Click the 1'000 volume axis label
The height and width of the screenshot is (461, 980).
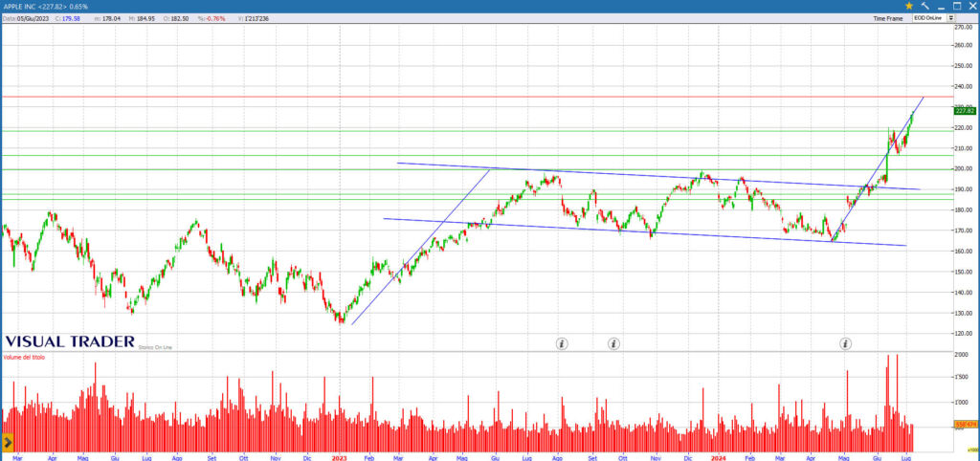[963, 403]
